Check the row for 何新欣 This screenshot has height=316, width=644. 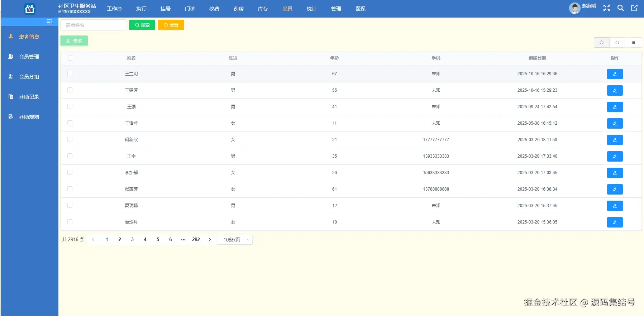point(70,139)
